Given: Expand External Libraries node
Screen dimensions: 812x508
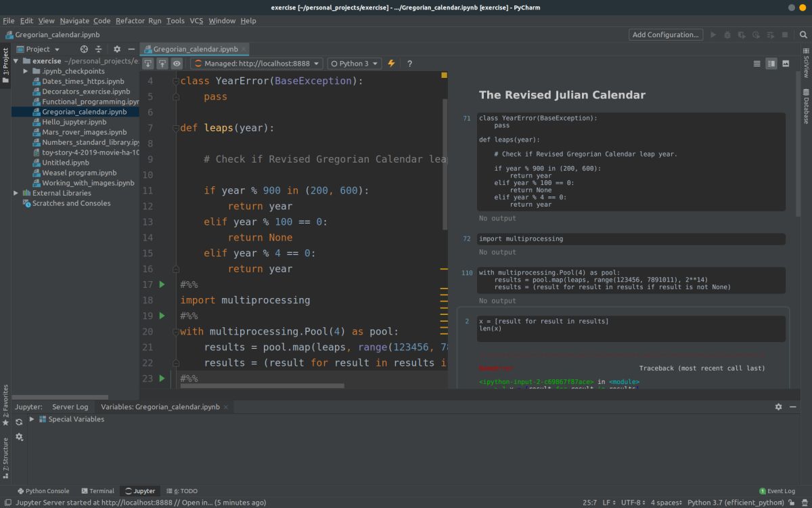Looking at the screenshot, I should click(16, 193).
